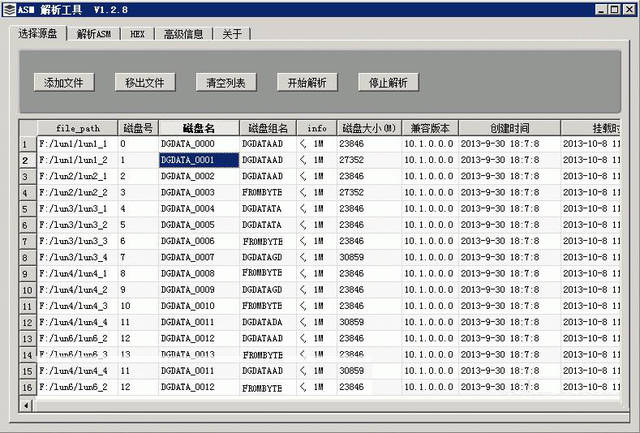Click the cell F:/lun2/lun2_2
This screenshot has height=433, width=640.
pos(78,192)
